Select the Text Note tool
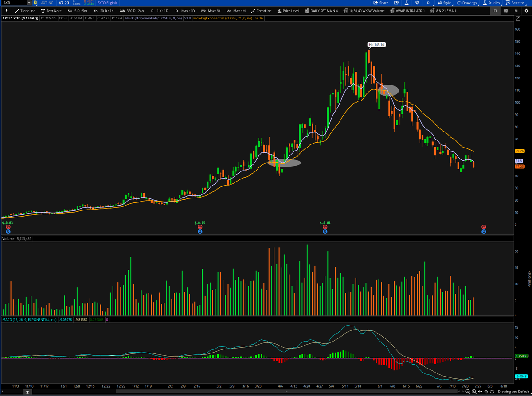Viewport: 532px width, 396px height. [x=51, y=11]
